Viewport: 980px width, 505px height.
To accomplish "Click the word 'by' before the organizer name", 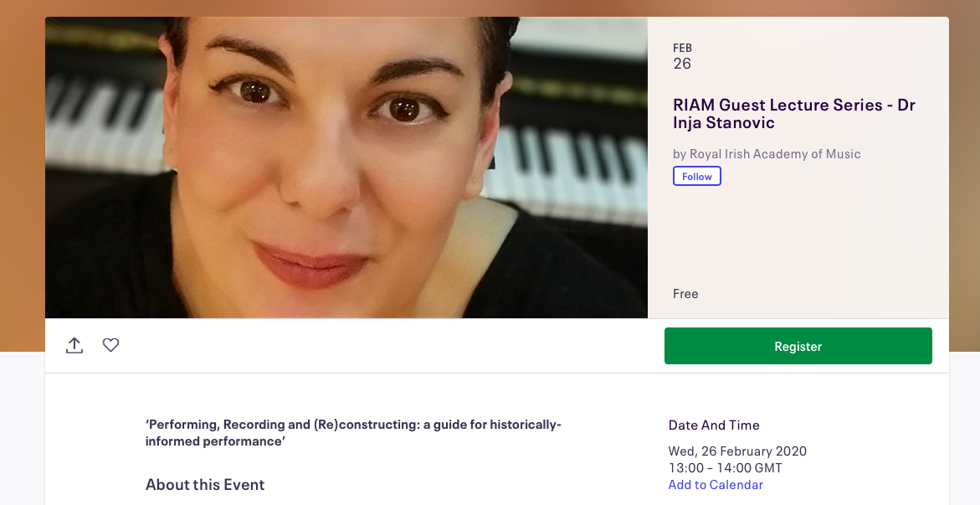I will click(x=680, y=154).
